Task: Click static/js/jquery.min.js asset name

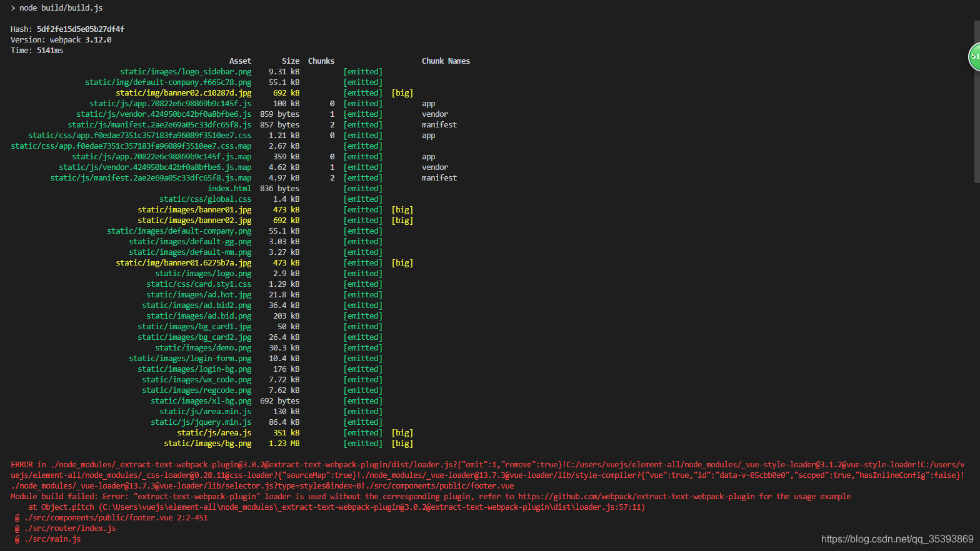Action: [x=201, y=422]
